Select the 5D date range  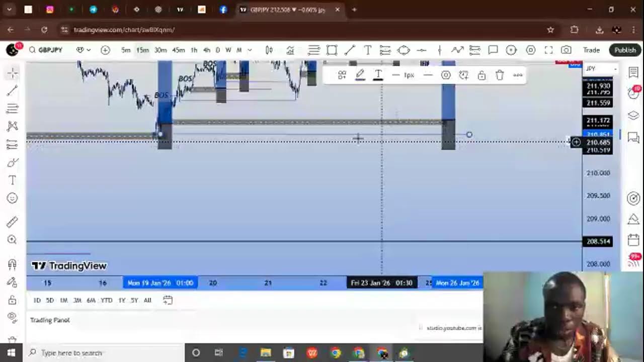[50, 300]
